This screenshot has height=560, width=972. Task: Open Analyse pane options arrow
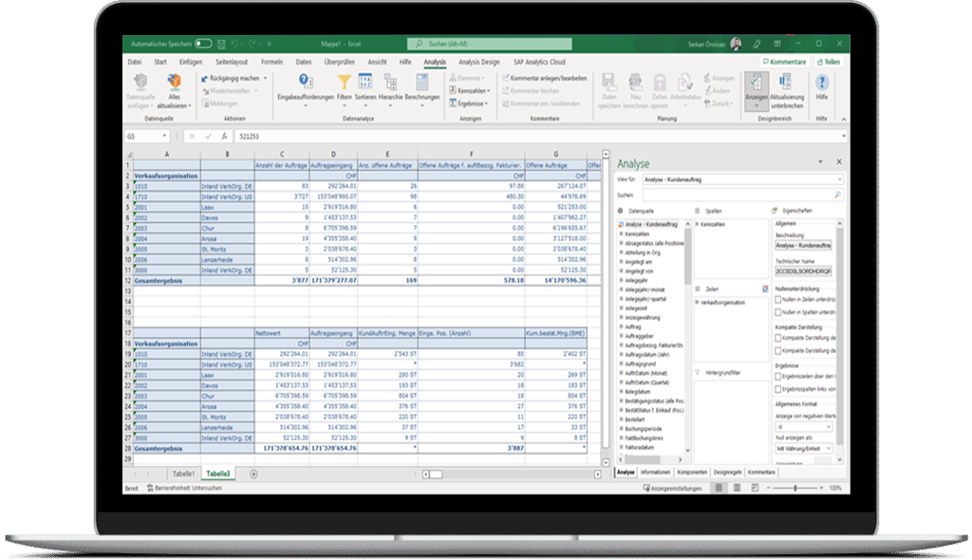point(820,162)
